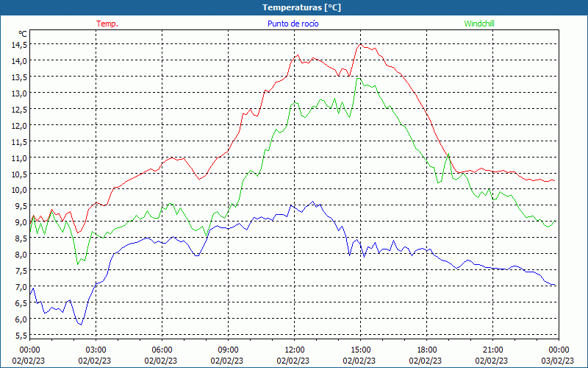Click the '12,5' y-axis value

(x=19, y=109)
